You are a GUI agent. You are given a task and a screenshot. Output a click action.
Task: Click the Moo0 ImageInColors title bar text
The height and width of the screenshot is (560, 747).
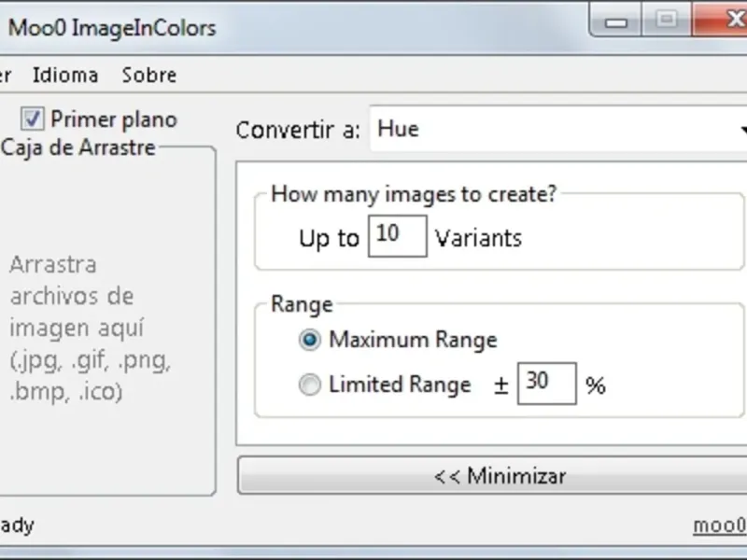(112, 27)
